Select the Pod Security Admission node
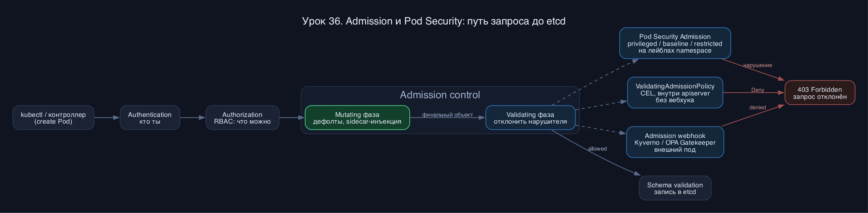The width and height of the screenshot is (868, 213). click(x=675, y=43)
